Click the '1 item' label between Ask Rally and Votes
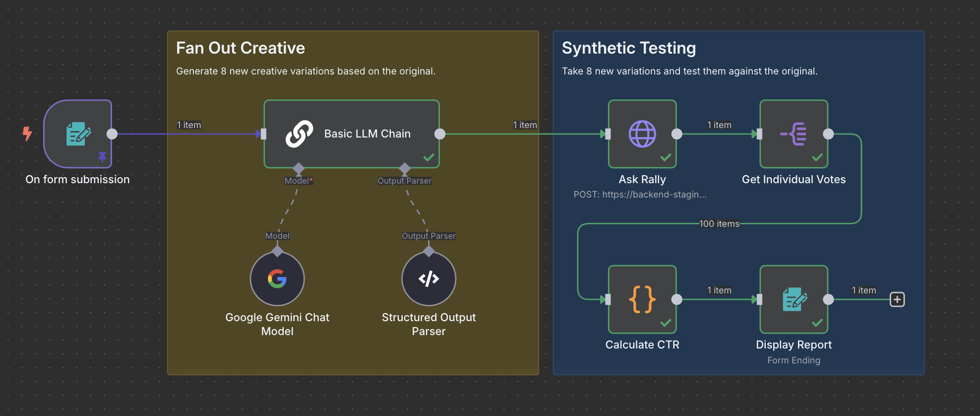The image size is (980, 416). pyautogui.click(x=719, y=125)
